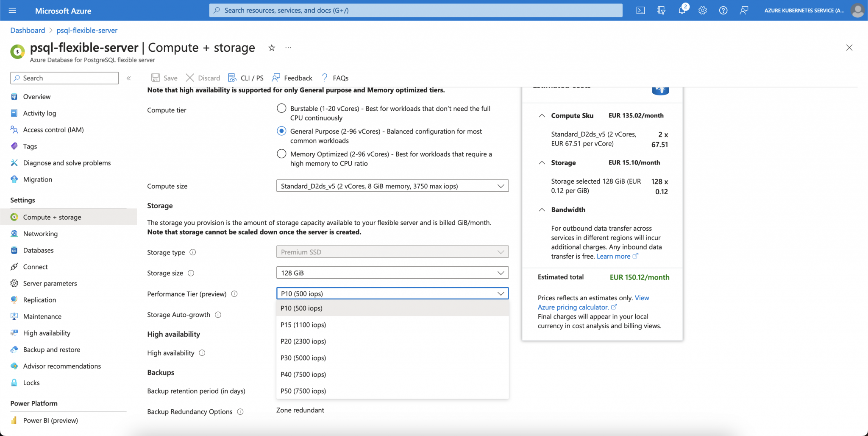Click the Backup Redundancy Options info icon
This screenshot has height=436, width=868.
coord(240,412)
